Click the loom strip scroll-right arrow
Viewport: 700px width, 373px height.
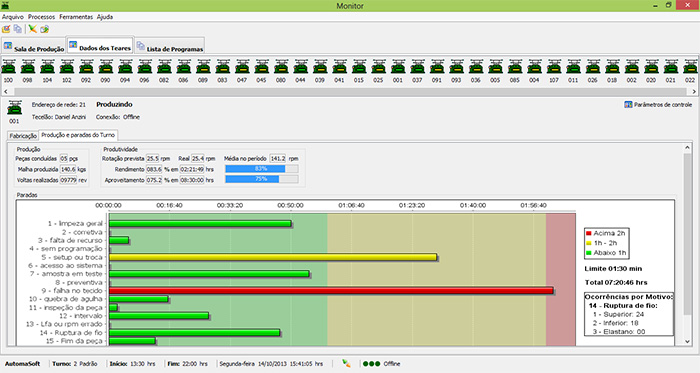(x=694, y=91)
